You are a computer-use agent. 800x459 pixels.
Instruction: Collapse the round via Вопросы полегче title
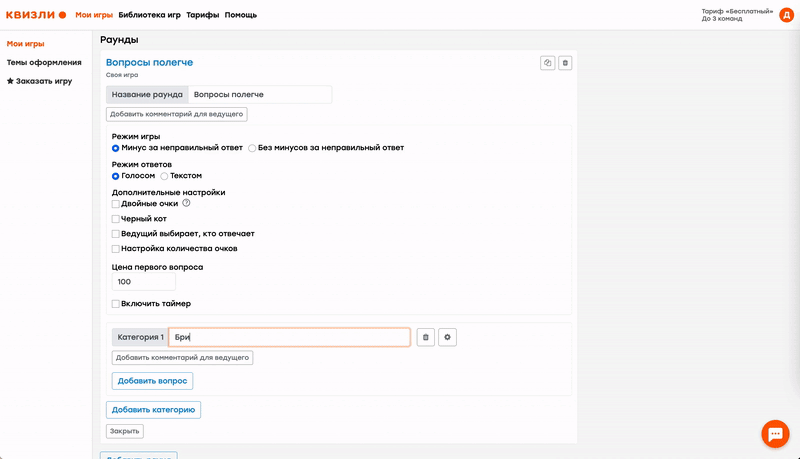149,62
